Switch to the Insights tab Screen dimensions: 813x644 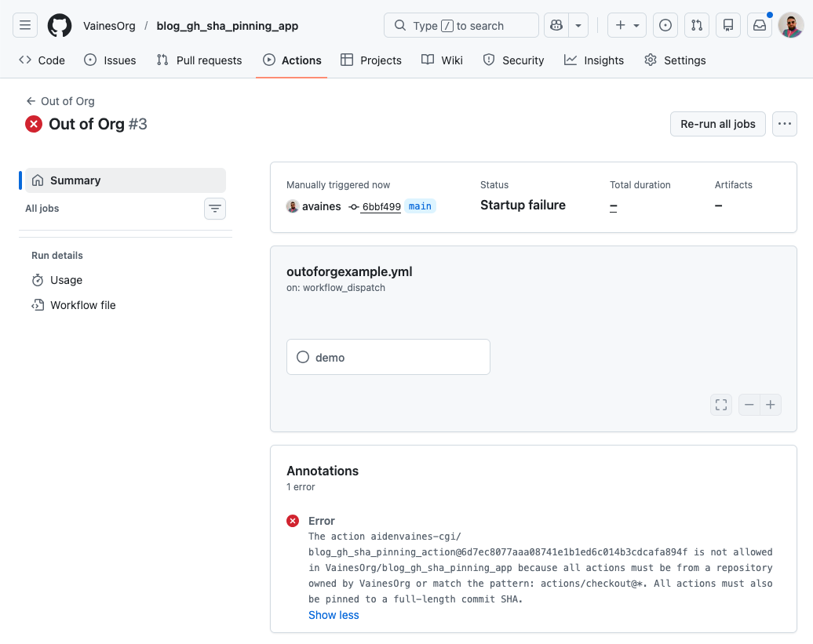pyautogui.click(x=594, y=60)
